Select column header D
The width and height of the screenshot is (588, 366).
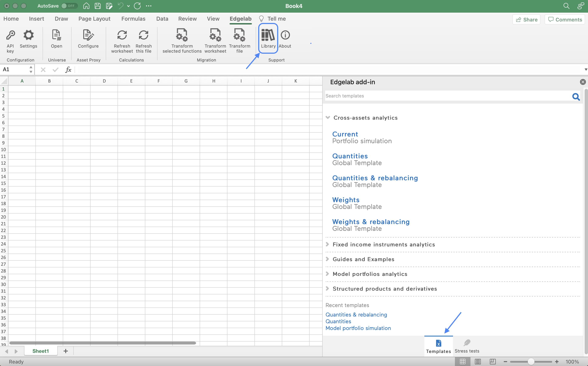tap(104, 81)
